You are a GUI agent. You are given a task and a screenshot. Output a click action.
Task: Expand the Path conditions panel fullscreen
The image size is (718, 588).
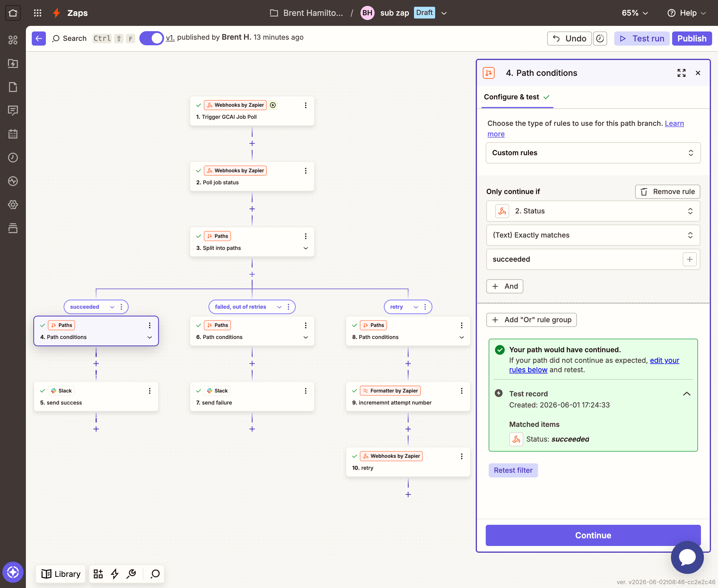pos(682,73)
